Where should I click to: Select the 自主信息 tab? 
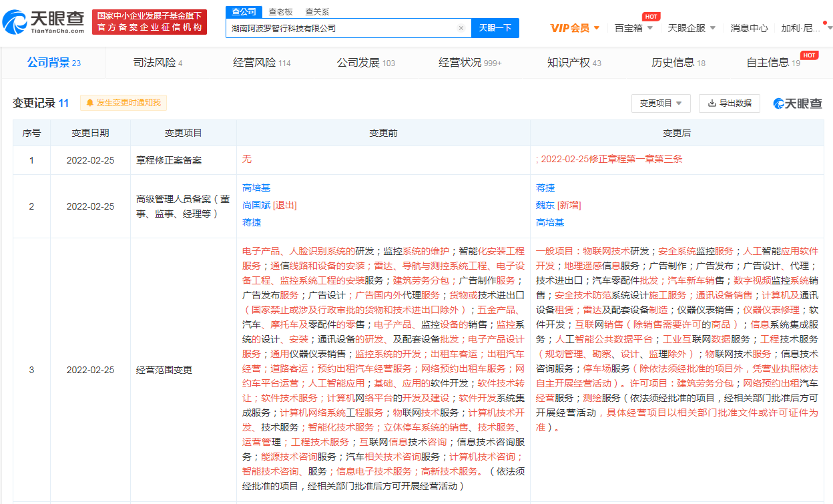click(x=774, y=63)
